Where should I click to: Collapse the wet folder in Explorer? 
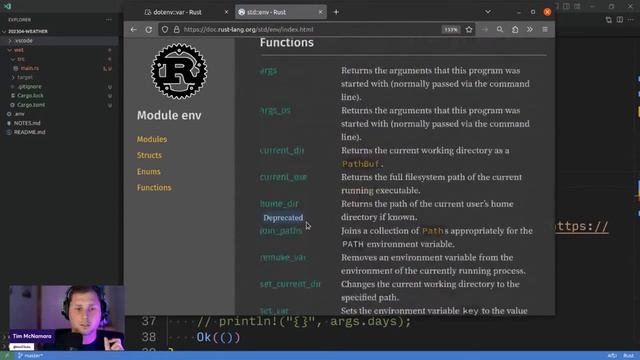[19, 50]
